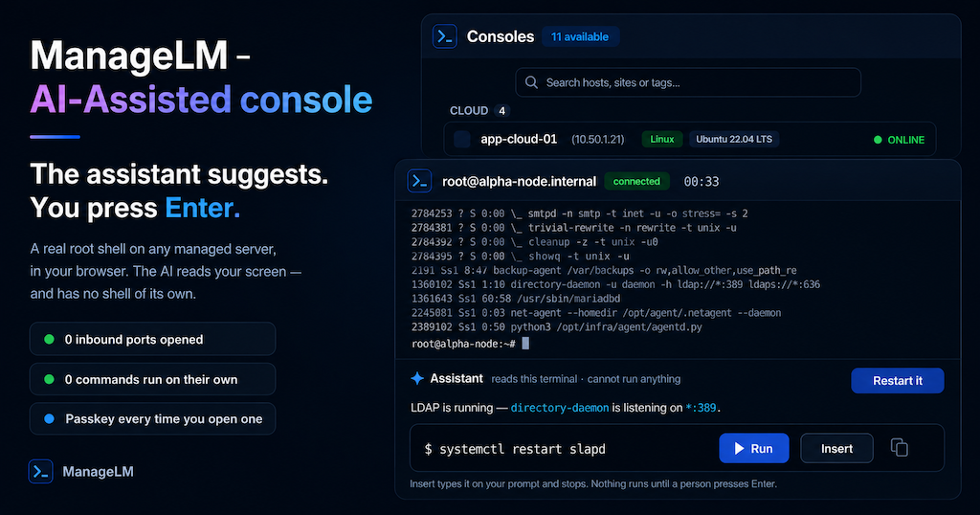The image size is (980, 515).
Task: Tick the checkbox beside app-cloud-01
Action: 462,139
